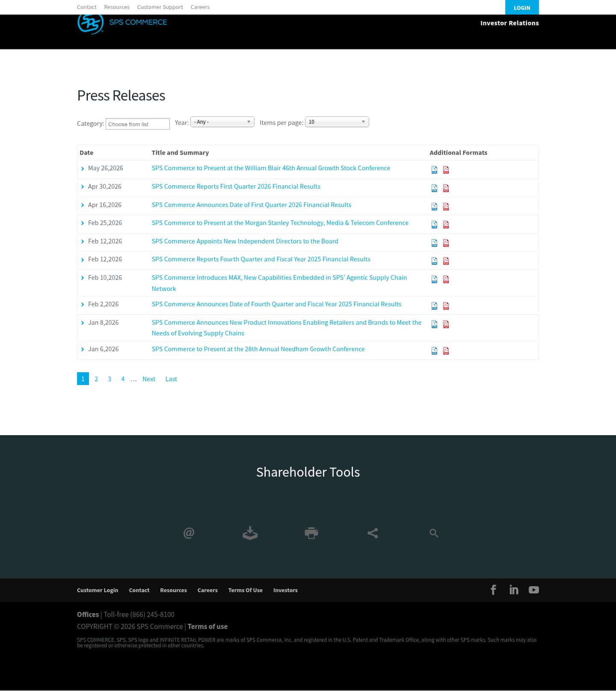Open the Facebook footer icon
This screenshot has width=616, height=691.
tap(493, 590)
